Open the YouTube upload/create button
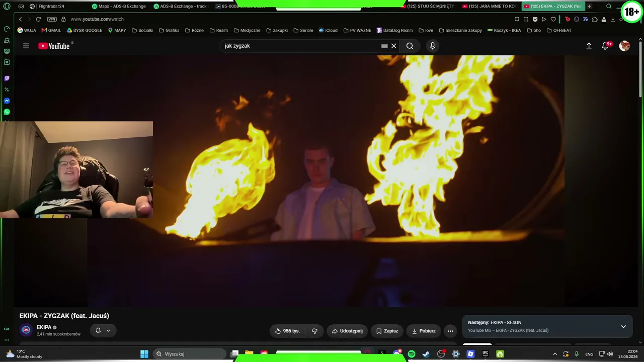Viewport: 644px width, 362px height. tap(589, 46)
